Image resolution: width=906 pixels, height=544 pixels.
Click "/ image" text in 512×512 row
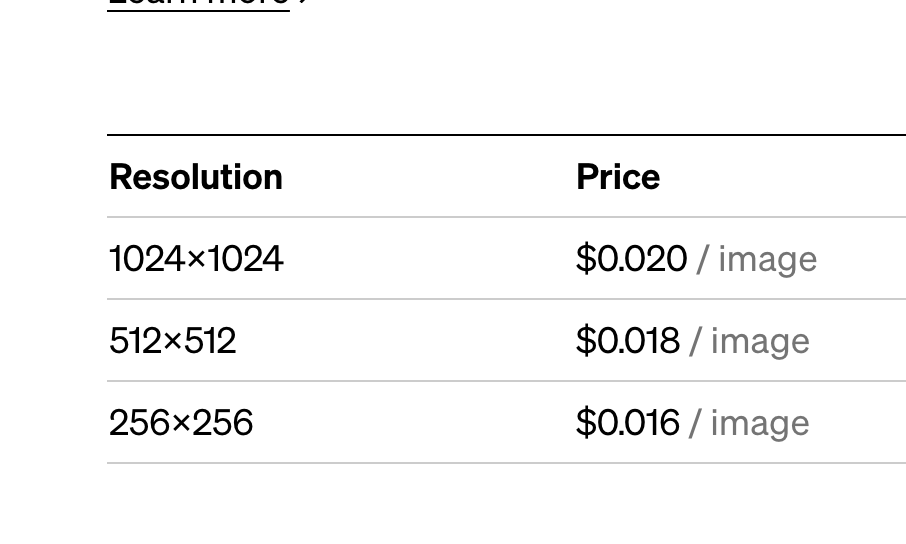coord(749,342)
